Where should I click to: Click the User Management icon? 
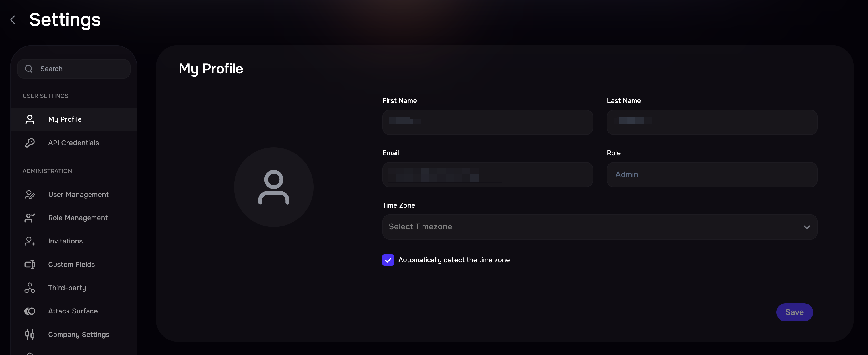tap(30, 195)
